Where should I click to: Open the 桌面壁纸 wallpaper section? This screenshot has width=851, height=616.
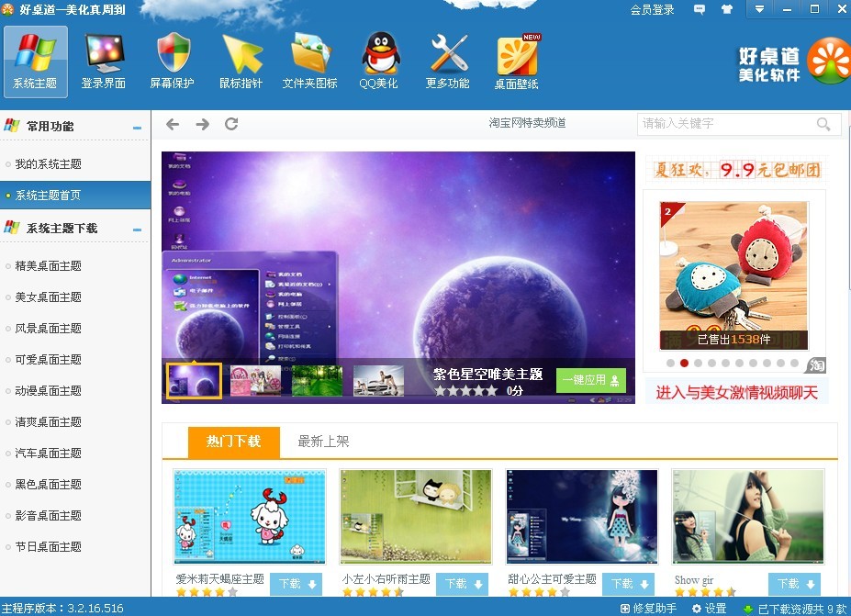coord(517,61)
